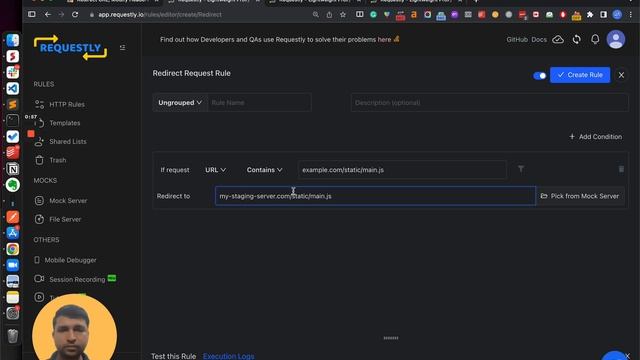Open Evernote from the dock

[13, 185]
